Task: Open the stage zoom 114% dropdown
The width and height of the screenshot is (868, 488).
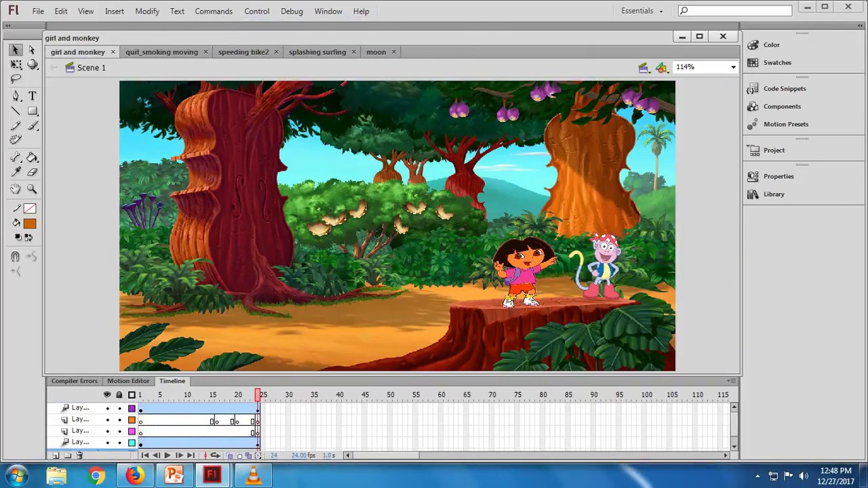Action: [x=733, y=67]
